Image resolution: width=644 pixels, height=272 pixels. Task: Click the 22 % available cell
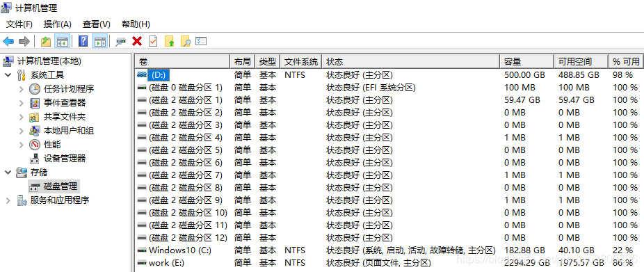(x=622, y=250)
